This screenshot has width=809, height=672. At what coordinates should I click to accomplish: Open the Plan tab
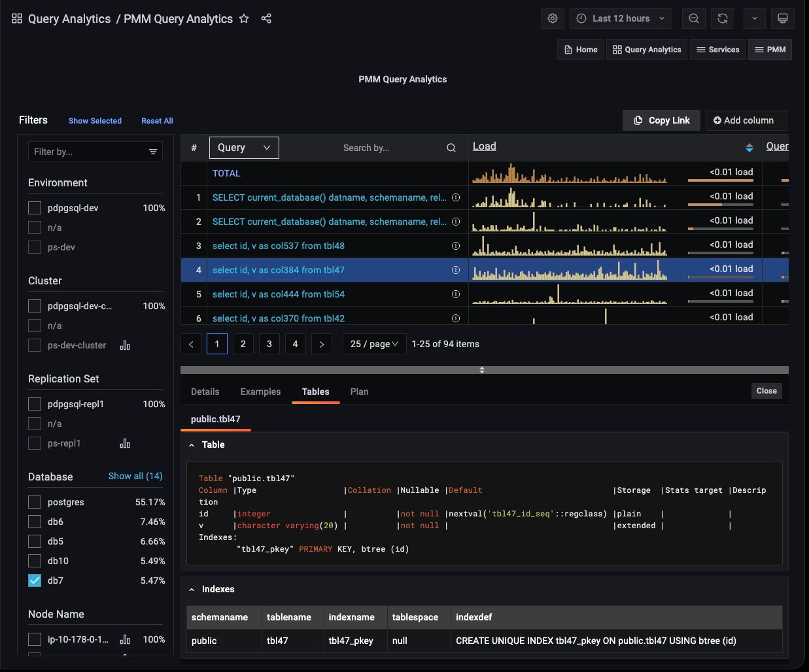click(359, 392)
